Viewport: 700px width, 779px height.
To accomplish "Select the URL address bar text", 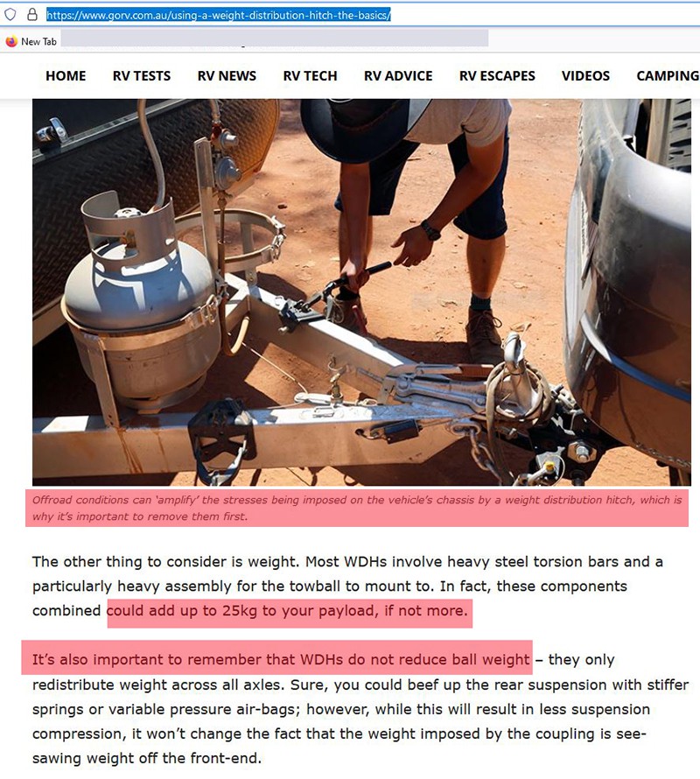I will tap(219, 16).
